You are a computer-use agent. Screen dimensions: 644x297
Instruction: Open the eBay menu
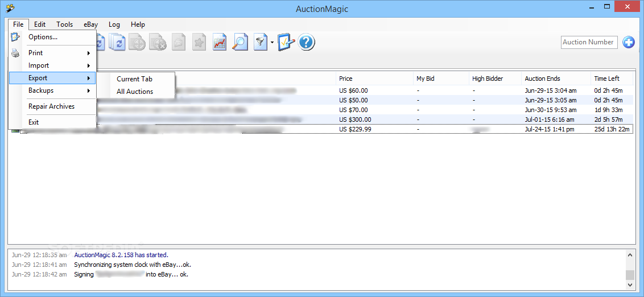tap(91, 24)
